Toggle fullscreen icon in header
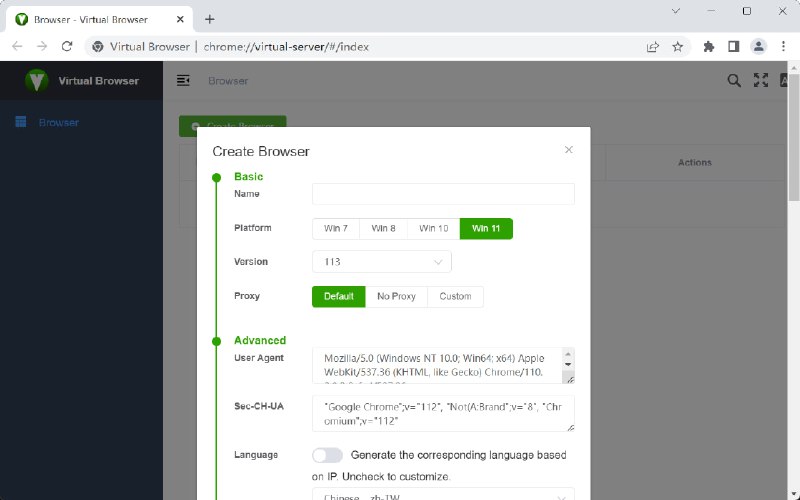 761,80
